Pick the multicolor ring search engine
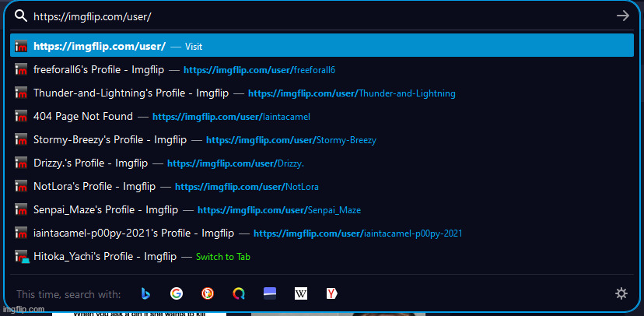Image resolution: width=644 pixels, height=316 pixels. (x=239, y=293)
